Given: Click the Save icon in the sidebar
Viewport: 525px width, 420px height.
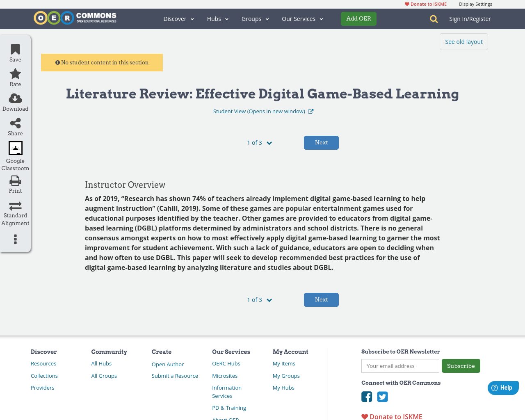Looking at the screenshot, I should (15, 49).
